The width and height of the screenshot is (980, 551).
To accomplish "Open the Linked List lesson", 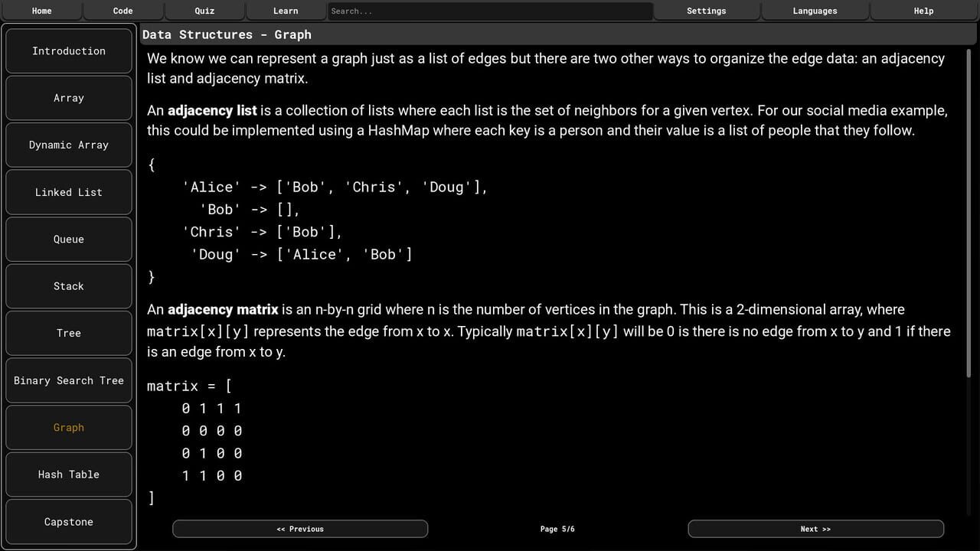I will point(68,192).
